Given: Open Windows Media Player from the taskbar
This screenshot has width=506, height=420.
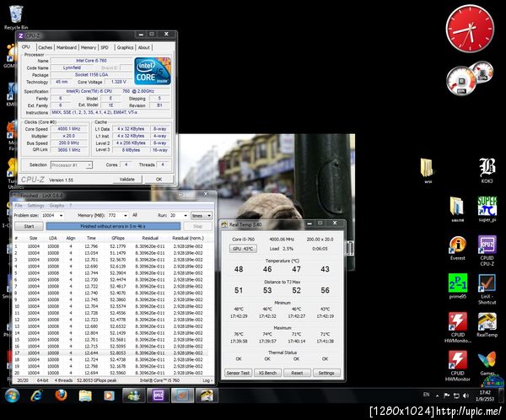Looking at the screenshot, I should tap(109, 396).
